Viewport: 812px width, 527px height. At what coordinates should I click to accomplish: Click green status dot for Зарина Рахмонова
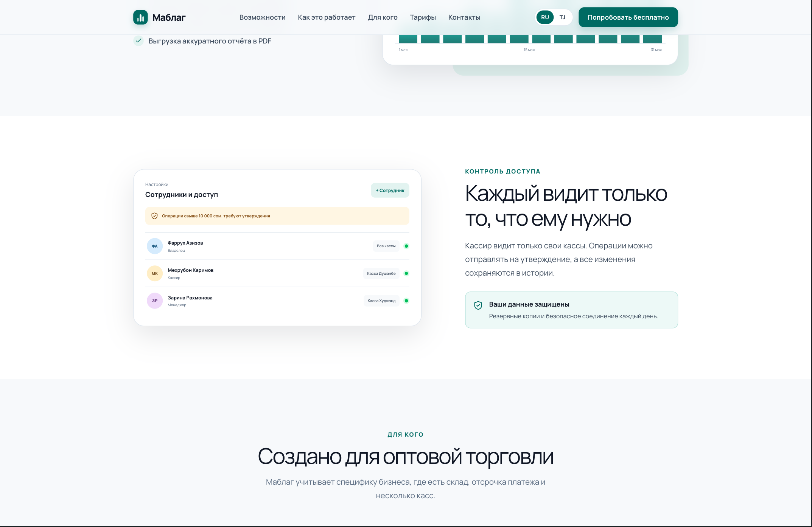pos(406,301)
